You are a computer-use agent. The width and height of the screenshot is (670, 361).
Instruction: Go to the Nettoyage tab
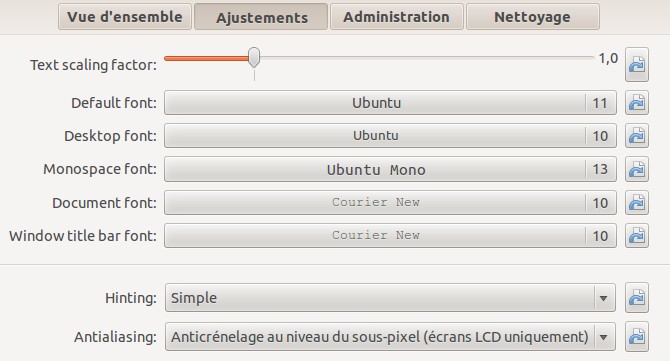tap(532, 17)
